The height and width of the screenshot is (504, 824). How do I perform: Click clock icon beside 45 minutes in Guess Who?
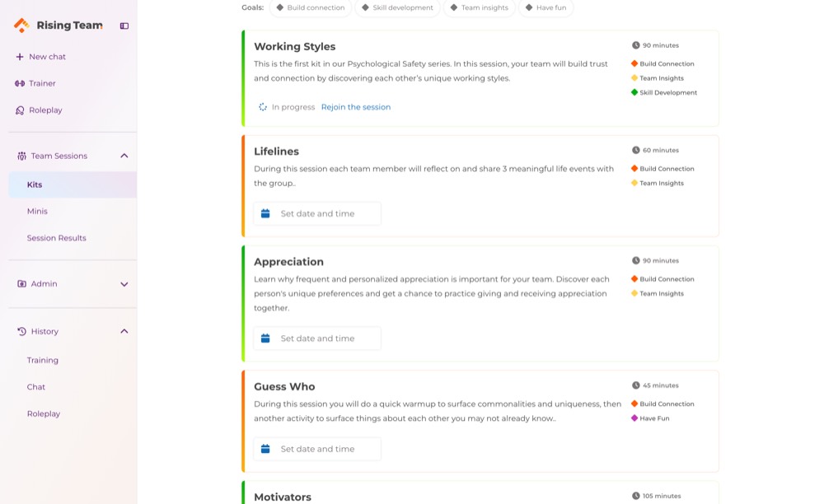[636, 385]
